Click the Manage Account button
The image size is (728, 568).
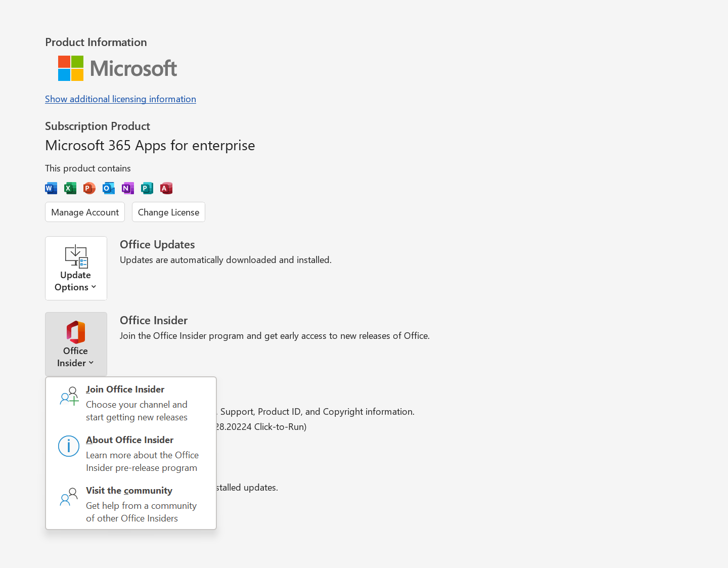tap(84, 212)
